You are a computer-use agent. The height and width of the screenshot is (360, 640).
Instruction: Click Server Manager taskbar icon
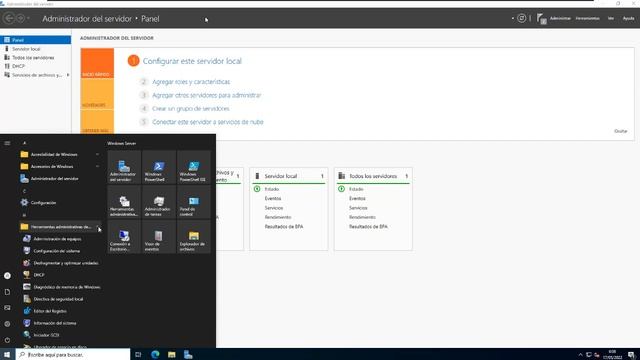[188, 354]
